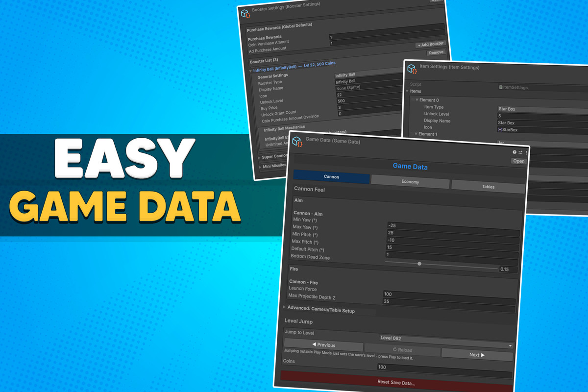
Task: Collapse Element 1 in Item Settings
Action: point(416,134)
